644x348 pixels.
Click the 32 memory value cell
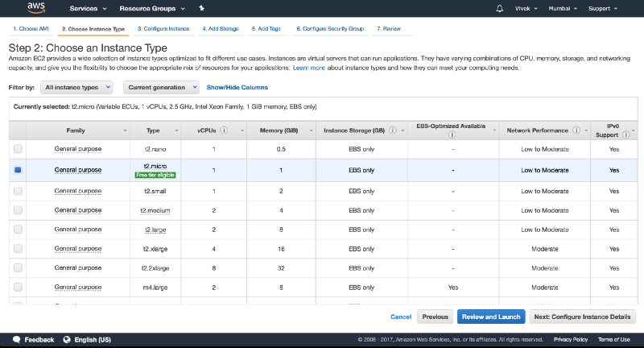point(281,268)
